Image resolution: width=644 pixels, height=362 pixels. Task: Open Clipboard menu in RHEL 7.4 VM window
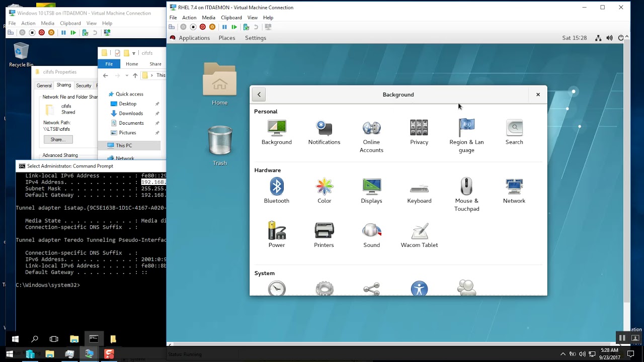point(231,18)
